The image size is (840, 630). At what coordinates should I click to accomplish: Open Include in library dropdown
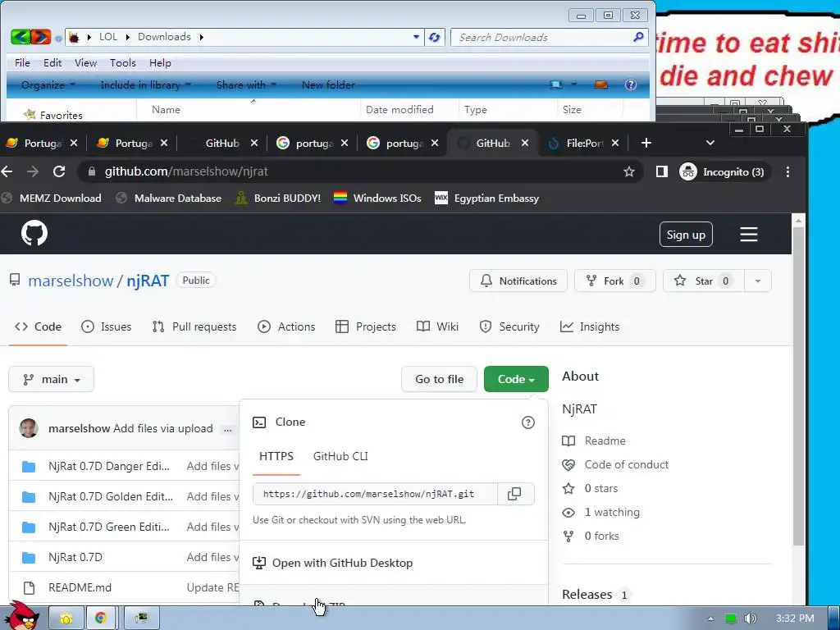click(x=145, y=84)
